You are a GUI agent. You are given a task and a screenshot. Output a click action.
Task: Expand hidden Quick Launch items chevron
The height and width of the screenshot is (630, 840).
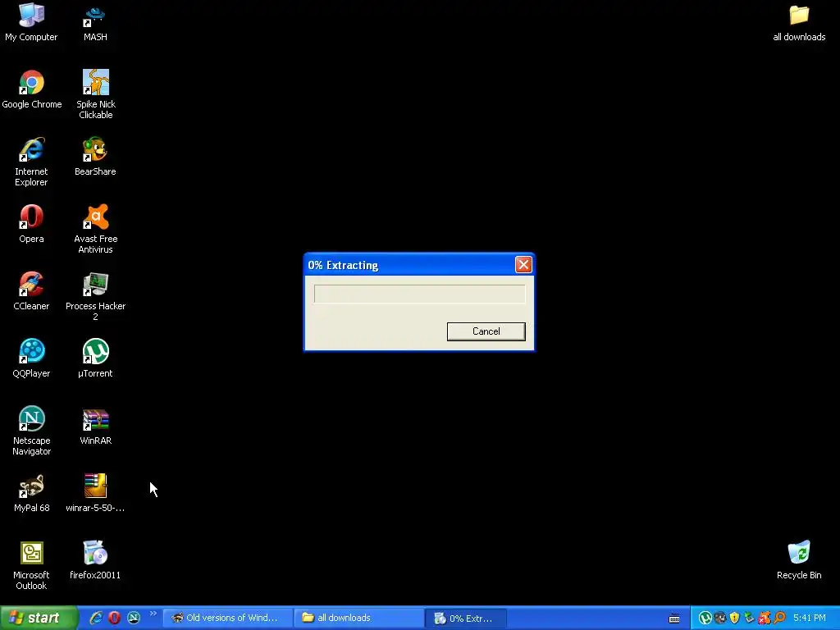pyautogui.click(x=153, y=614)
